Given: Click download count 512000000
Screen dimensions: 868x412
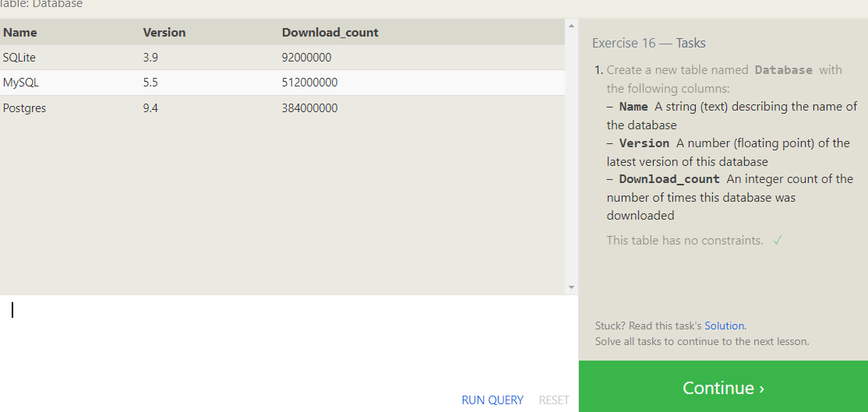Looking at the screenshot, I should pyautogui.click(x=309, y=83).
